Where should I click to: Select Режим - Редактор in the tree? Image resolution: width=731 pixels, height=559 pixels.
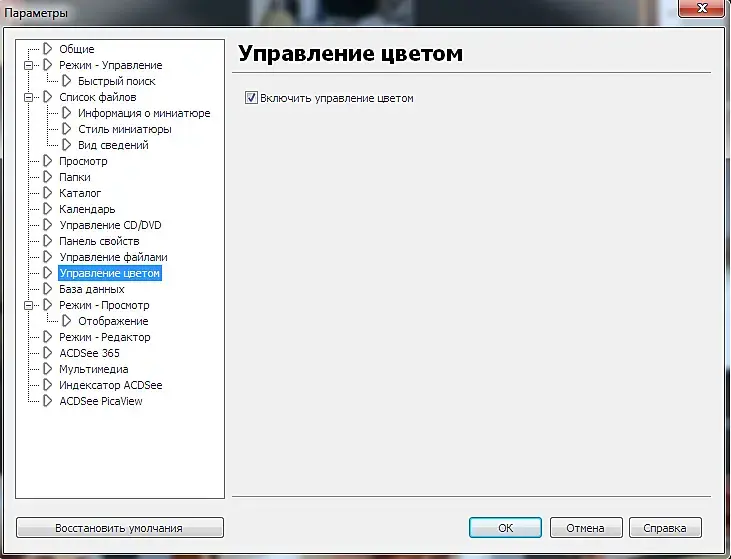point(104,337)
